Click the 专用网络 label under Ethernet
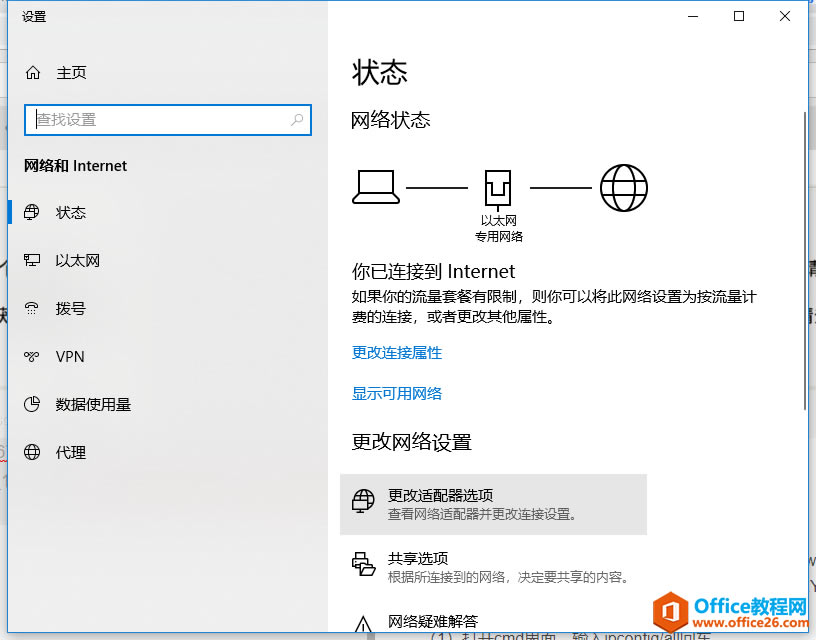The width and height of the screenshot is (816, 640). click(499, 237)
